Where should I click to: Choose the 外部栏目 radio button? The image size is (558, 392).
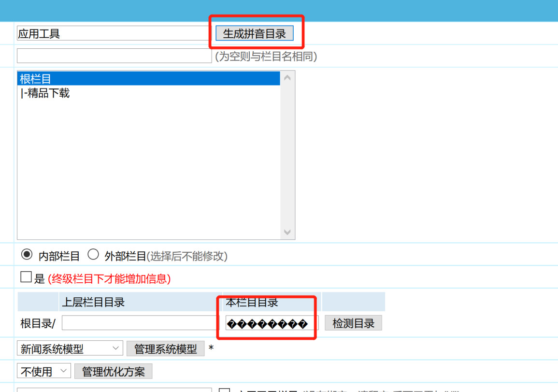pos(93,254)
